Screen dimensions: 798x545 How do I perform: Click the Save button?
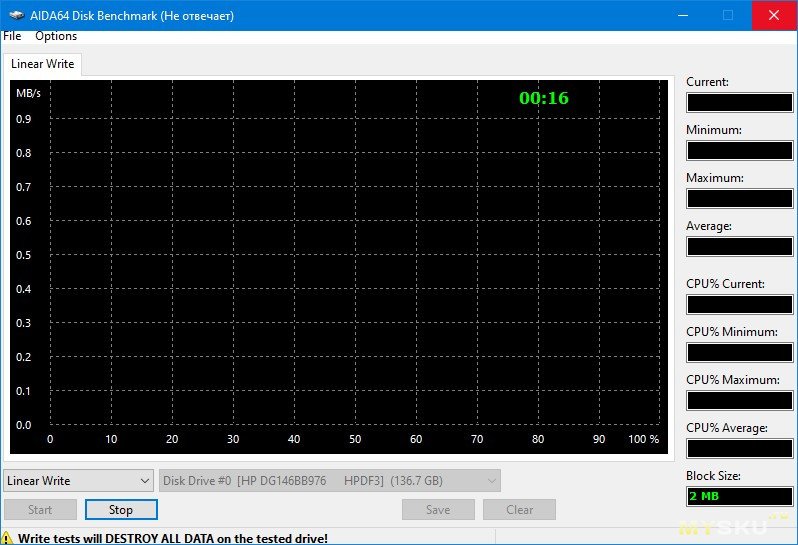click(x=438, y=509)
